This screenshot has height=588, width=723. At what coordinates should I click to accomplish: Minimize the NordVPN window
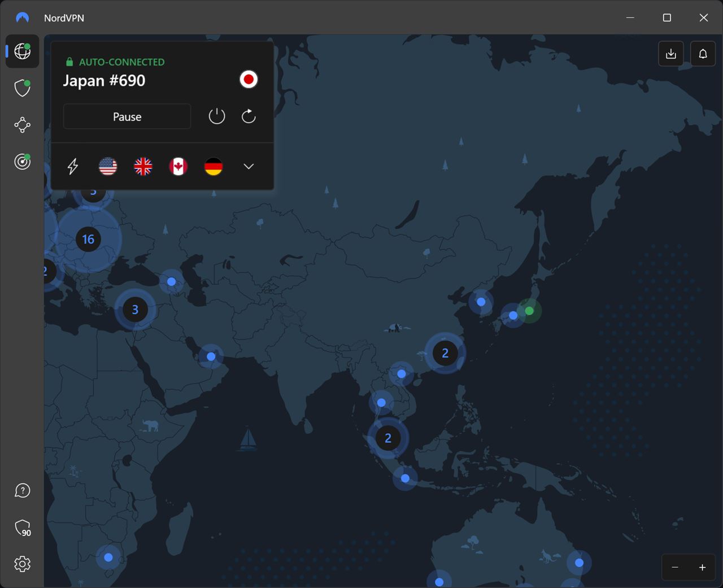coord(630,18)
